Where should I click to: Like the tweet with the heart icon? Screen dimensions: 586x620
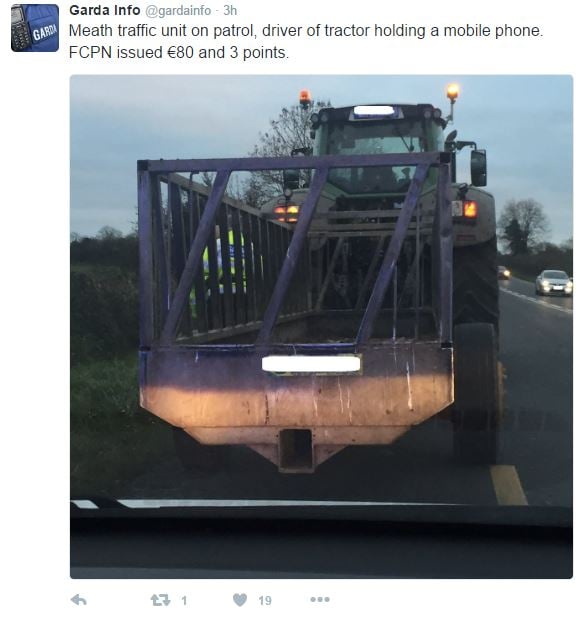point(240,600)
